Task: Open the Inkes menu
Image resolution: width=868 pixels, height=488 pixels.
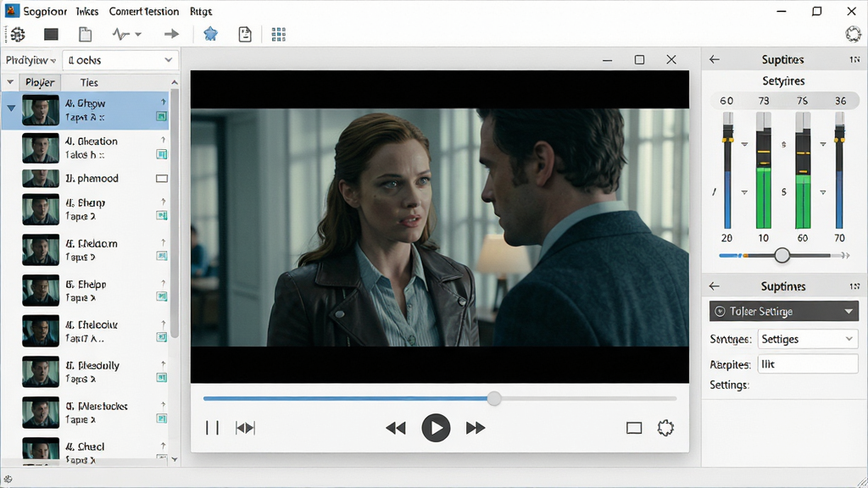Action: 87,12
